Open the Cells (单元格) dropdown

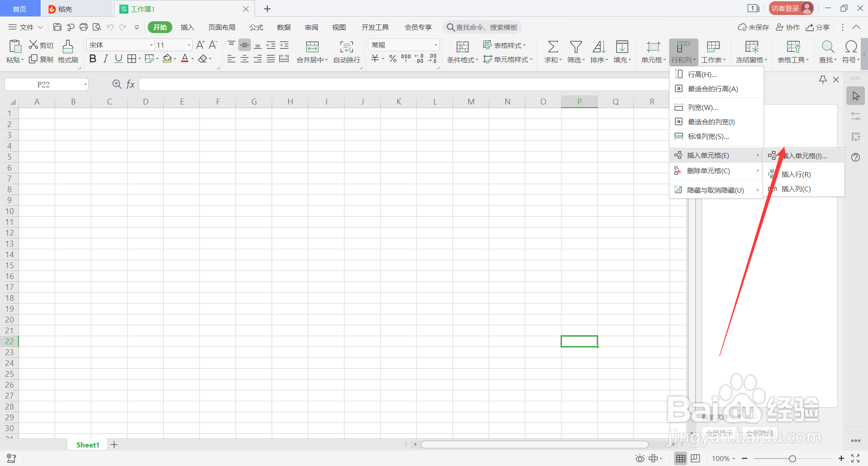point(653,52)
